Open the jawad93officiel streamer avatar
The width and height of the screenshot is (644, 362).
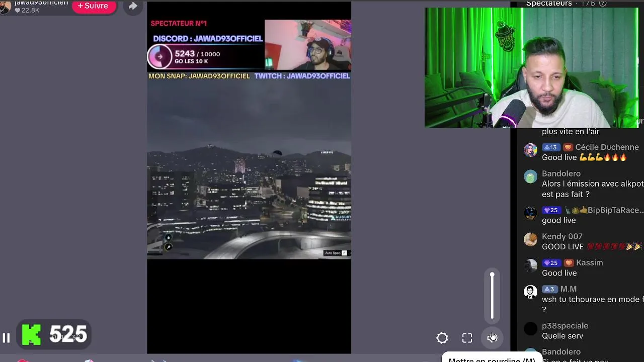click(x=5, y=7)
